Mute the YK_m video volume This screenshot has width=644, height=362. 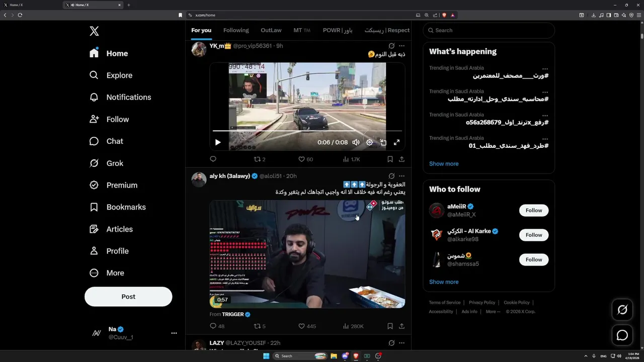click(356, 142)
